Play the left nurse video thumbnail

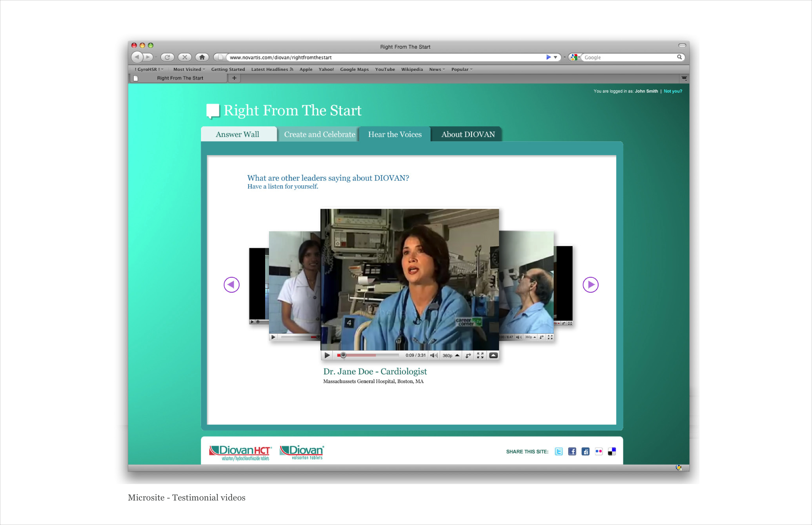[273, 337]
